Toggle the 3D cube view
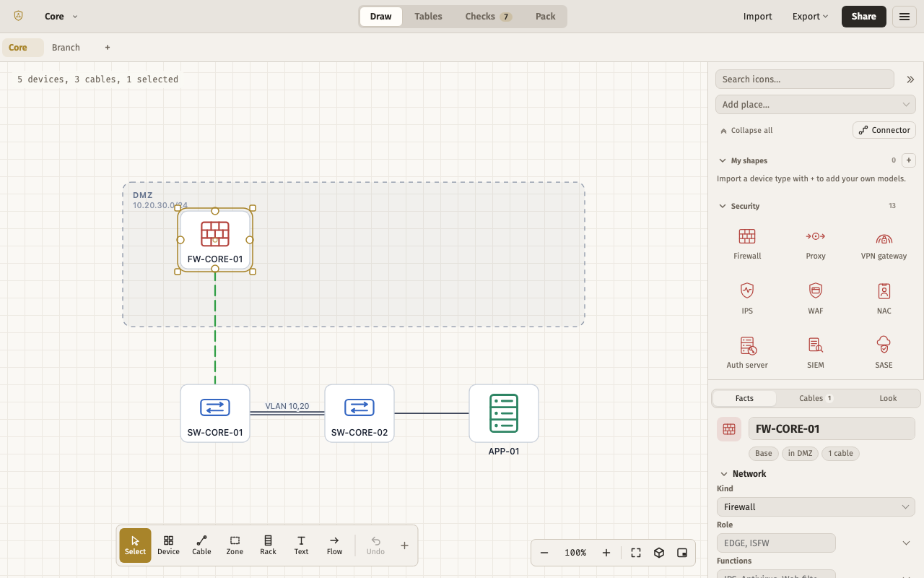 (659, 553)
